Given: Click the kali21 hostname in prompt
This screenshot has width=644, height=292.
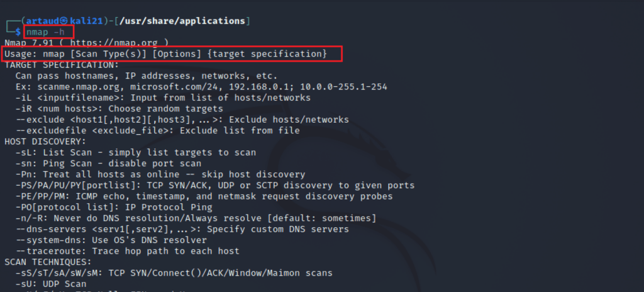Looking at the screenshot, I should click(86, 21).
